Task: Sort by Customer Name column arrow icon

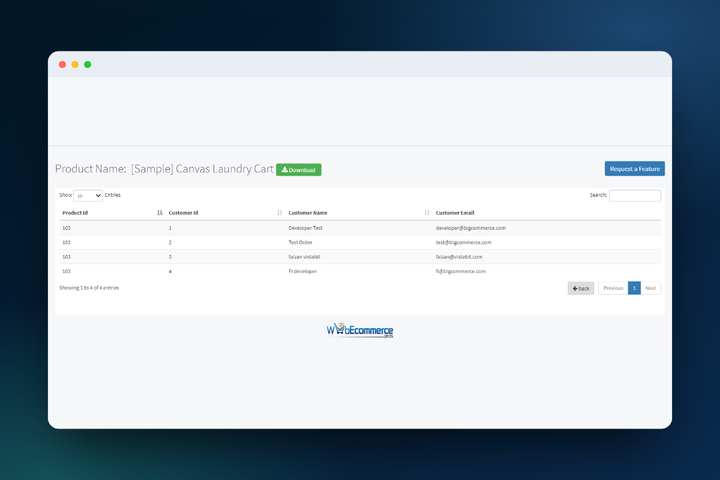Action: pos(427,213)
